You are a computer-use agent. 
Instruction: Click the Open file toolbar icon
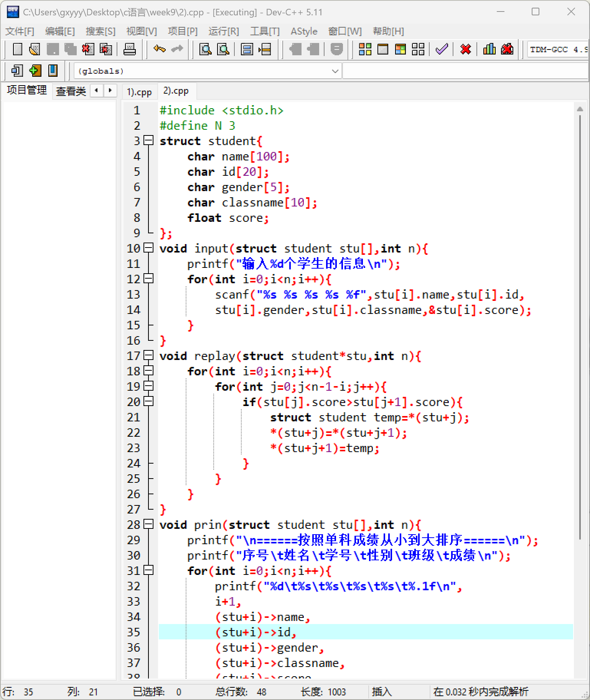click(35, 49)
